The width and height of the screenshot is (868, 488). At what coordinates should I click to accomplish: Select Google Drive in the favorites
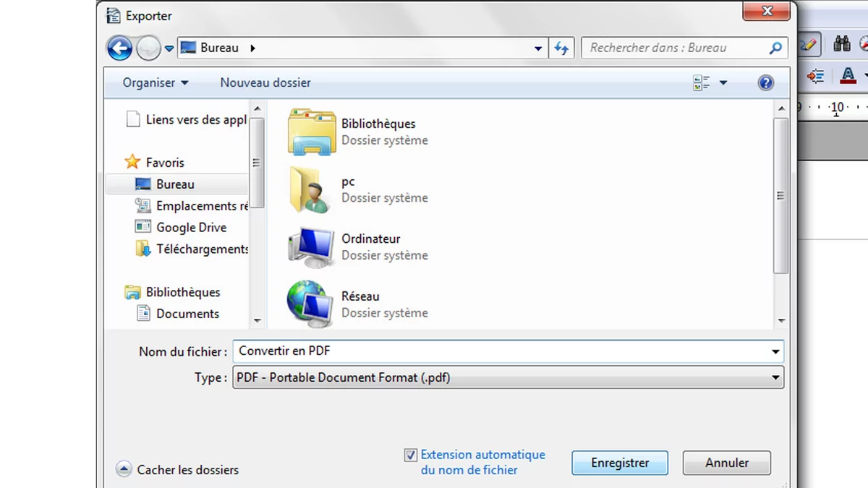(x=191, y=227)
